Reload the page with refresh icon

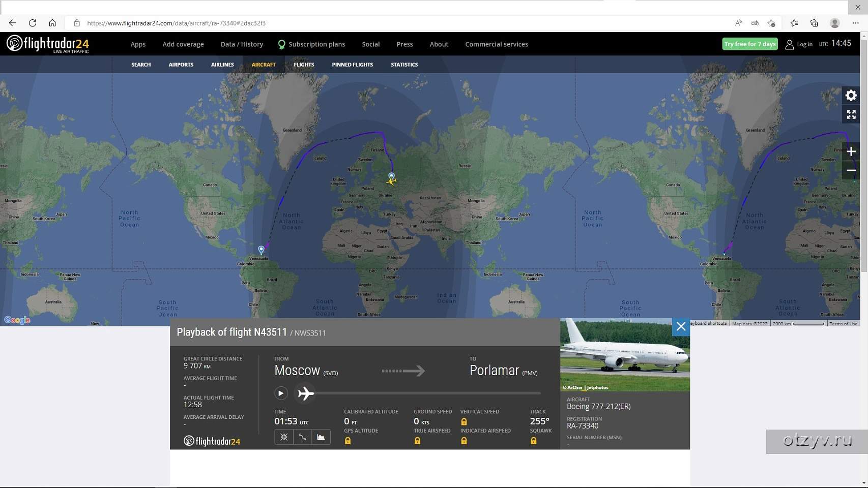[33, 23]
